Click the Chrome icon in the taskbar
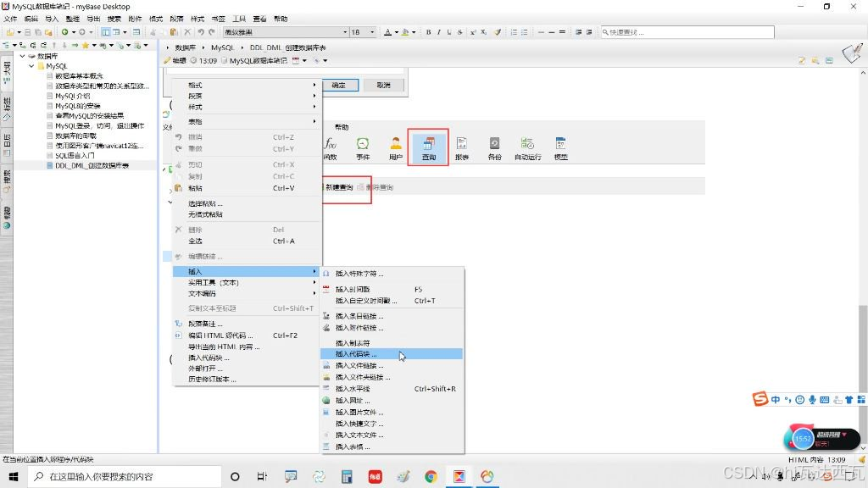The image size is (868, 488). (431, 476)
